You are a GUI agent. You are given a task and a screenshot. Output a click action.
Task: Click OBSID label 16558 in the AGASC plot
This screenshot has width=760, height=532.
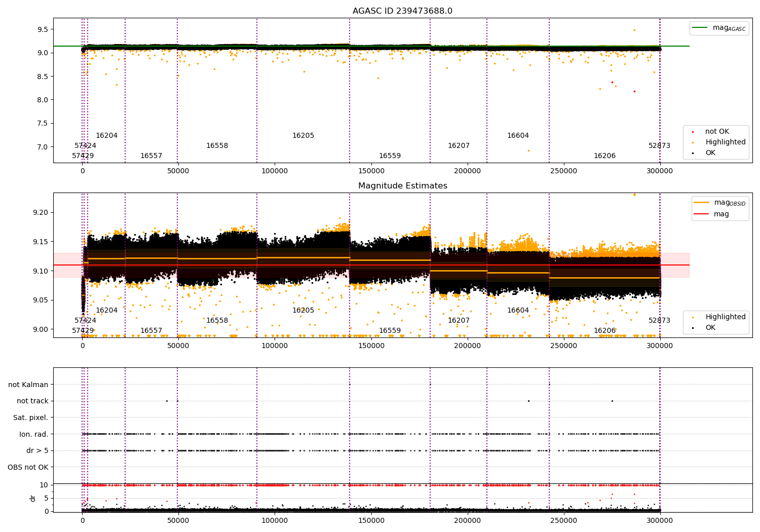coord(217,146)
